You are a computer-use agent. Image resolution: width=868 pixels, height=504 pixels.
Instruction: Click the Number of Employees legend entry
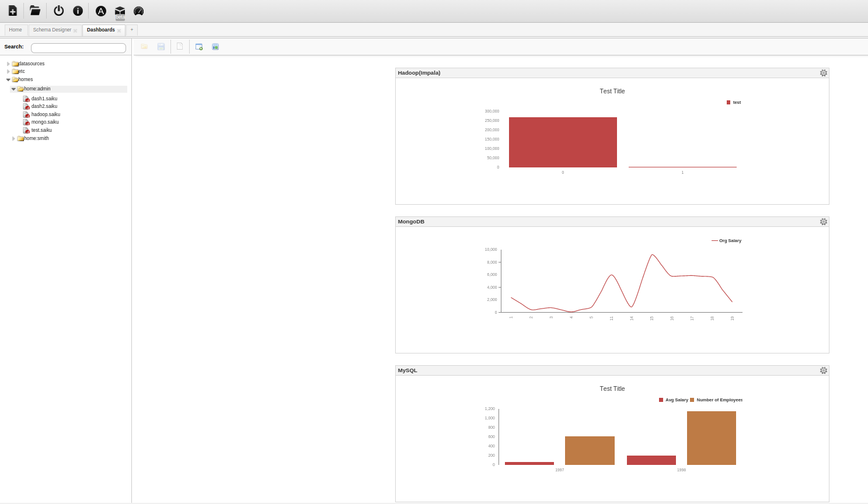[x=716, y=400]
